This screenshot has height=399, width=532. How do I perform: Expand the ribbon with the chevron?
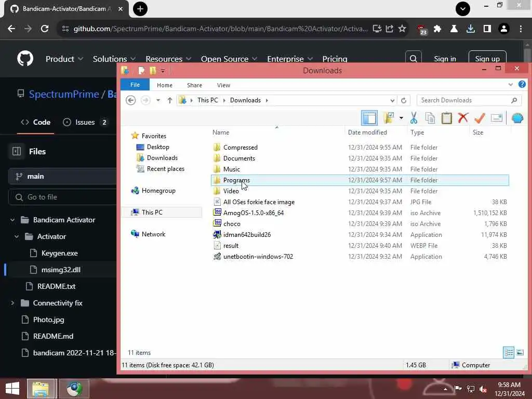click(510, 85)
